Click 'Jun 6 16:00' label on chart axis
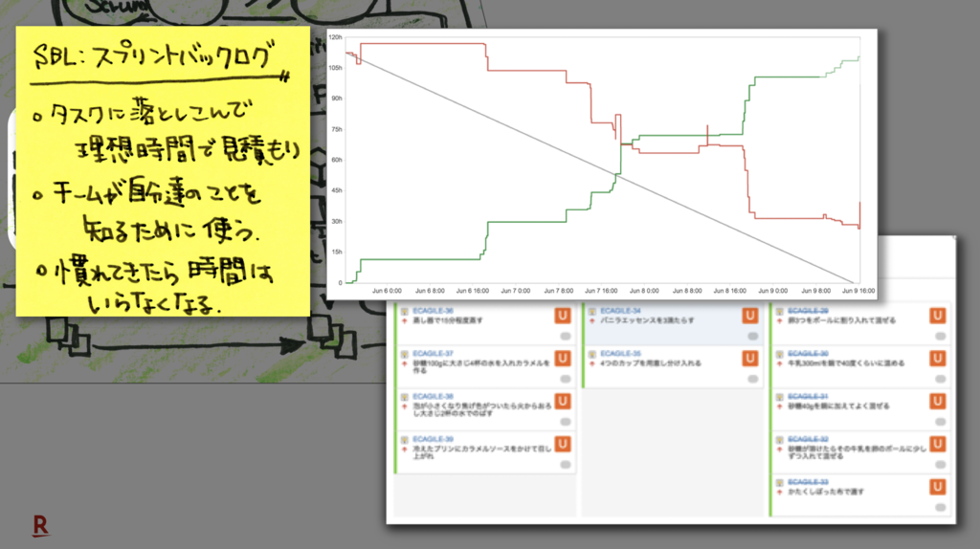Image resolution: width=980 pixels, height=549 pixels. coord(473,291)
